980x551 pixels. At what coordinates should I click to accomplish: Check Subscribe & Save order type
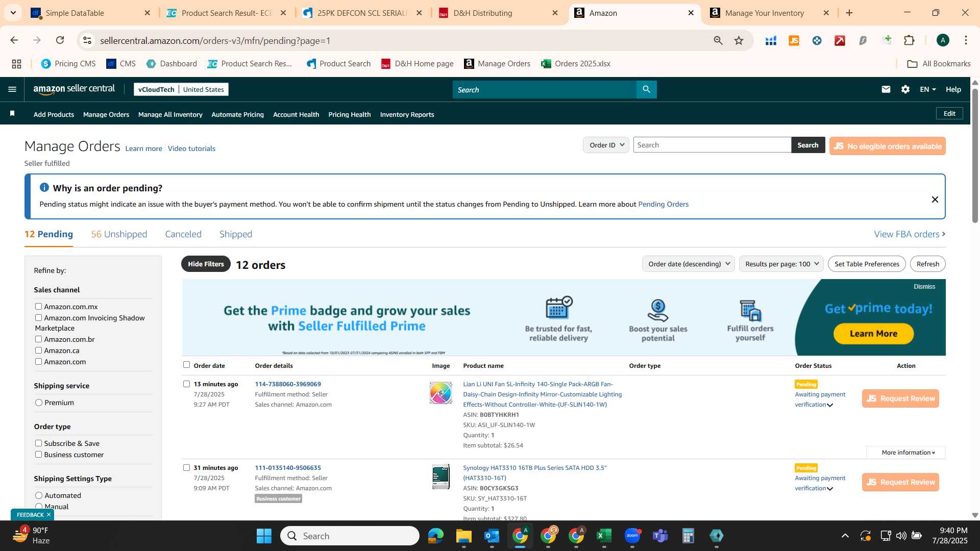click(38, 443)
